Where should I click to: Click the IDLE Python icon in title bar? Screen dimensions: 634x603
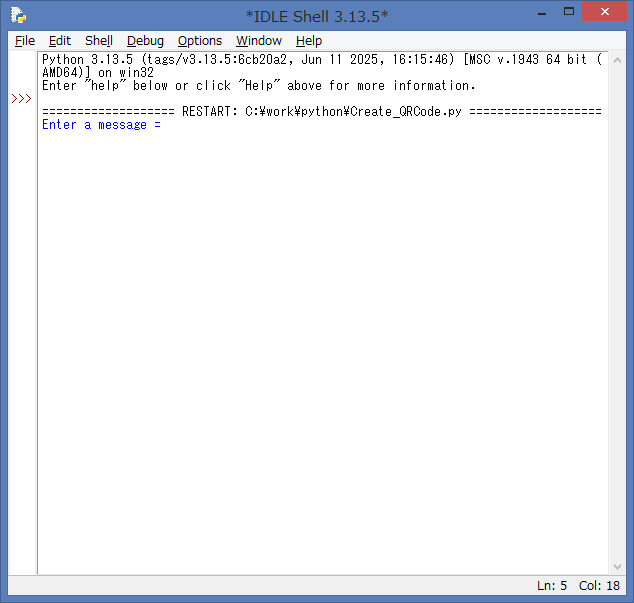click(18, 15)
